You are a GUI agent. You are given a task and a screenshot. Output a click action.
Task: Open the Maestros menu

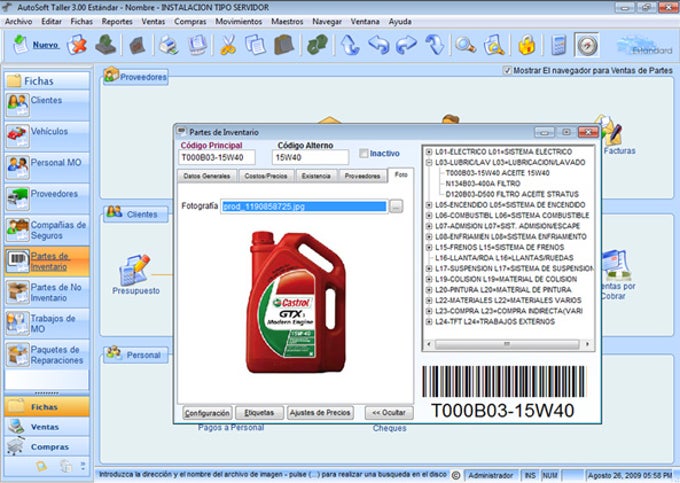tap(287, 21)
